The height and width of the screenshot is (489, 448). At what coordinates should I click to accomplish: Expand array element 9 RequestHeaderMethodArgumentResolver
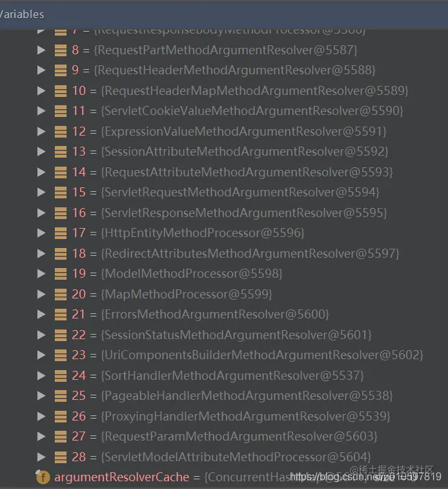click(41, 70)
